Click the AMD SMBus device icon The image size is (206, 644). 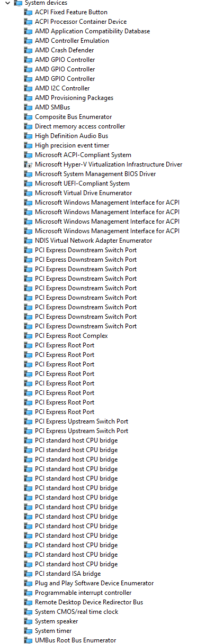28,107
